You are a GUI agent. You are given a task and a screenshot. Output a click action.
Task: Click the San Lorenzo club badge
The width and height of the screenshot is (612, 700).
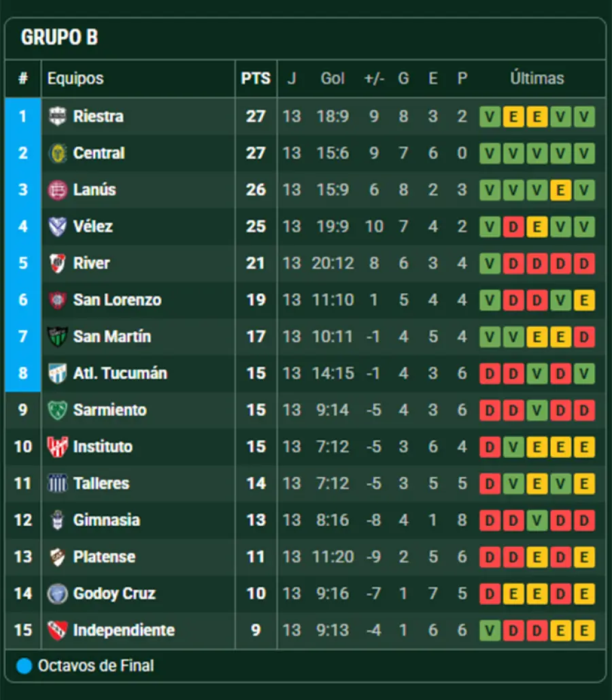[x=58, y=300]
